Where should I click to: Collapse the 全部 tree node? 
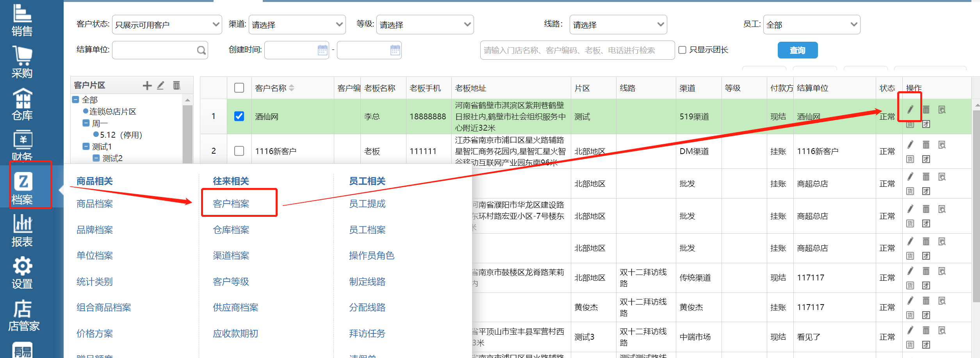76,100
